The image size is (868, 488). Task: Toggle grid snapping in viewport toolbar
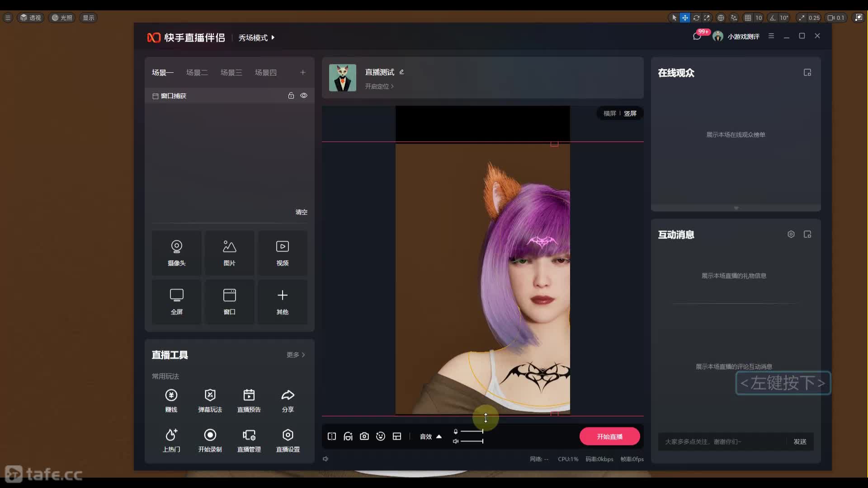(748, 18)
